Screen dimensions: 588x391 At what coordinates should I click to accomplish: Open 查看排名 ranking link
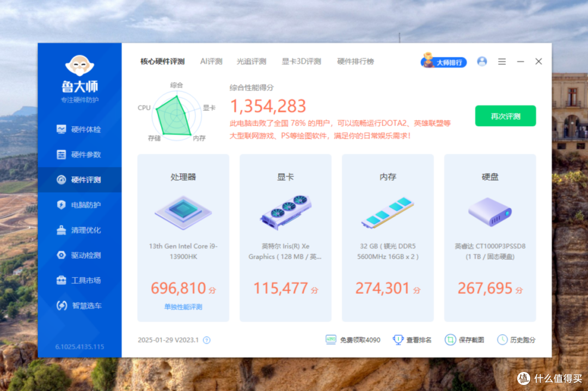pyautogui.click(x=412, y=340)
